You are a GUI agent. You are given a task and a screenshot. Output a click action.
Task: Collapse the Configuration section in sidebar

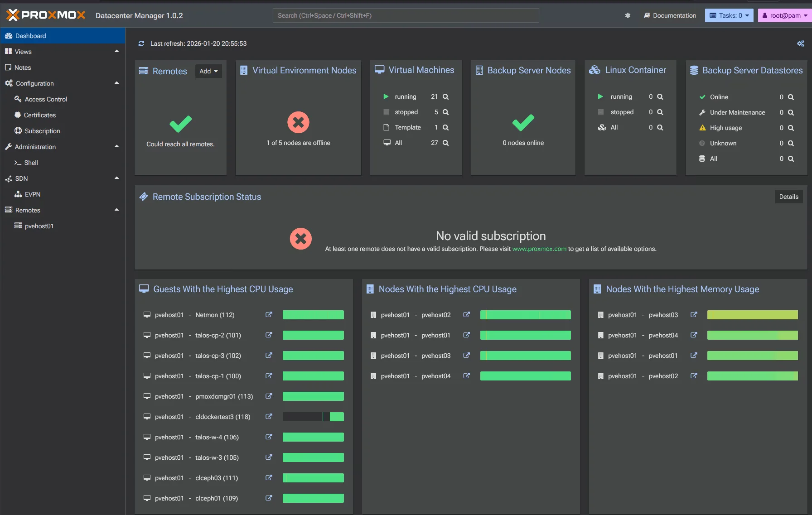116,83
